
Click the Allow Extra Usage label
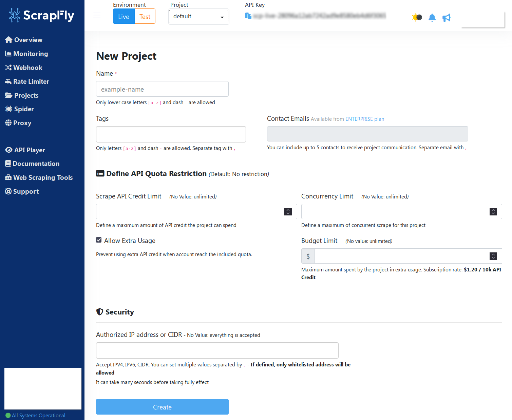pyautogui.click(x=130, y=241)
